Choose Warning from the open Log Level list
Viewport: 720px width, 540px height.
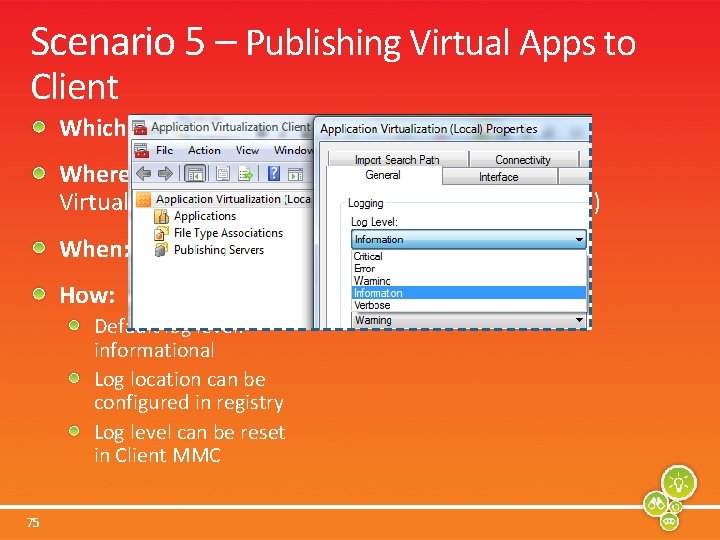(469, 281)
